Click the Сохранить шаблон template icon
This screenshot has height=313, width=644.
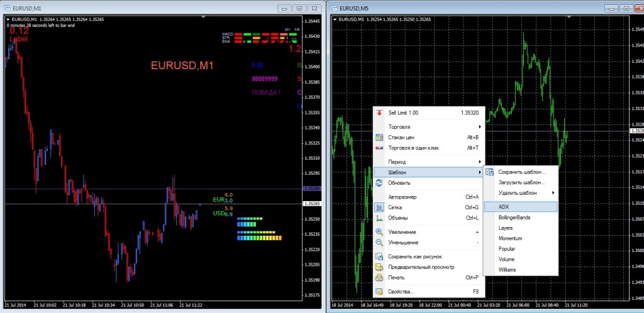tap(489, 172)
